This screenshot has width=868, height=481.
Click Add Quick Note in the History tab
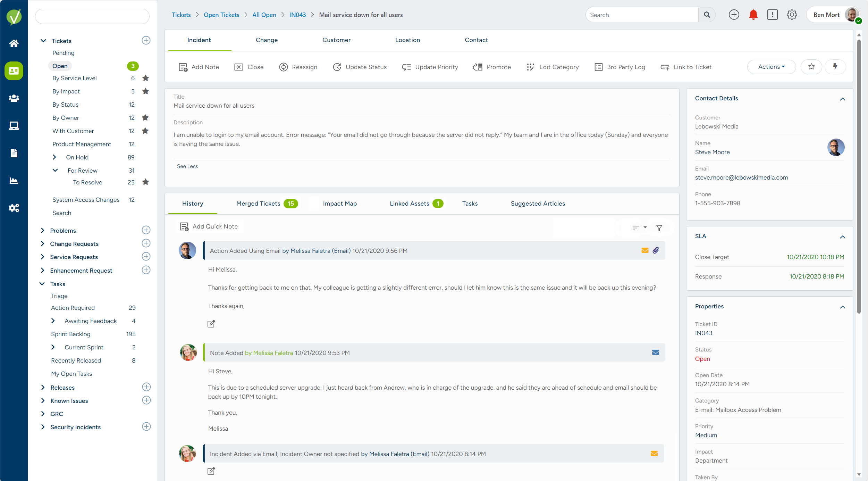click(x=209, y=226)
